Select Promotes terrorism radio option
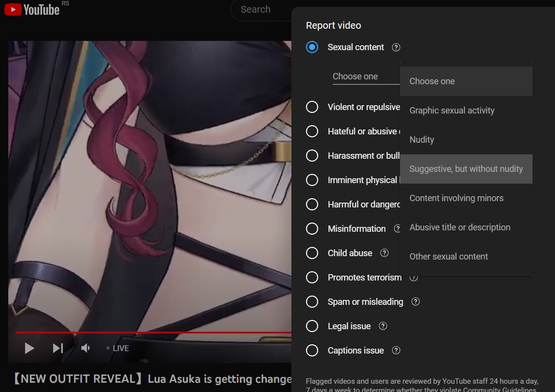 click(312, 278)
